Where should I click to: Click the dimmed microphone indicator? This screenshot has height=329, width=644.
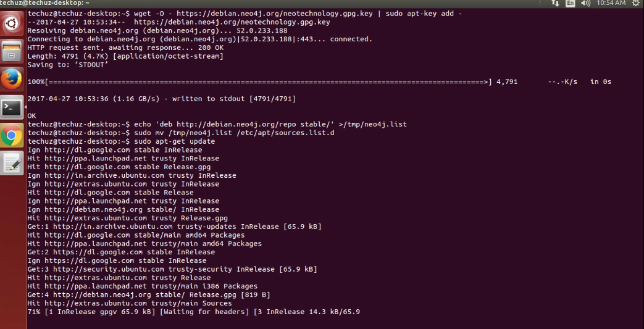(540, 3)
